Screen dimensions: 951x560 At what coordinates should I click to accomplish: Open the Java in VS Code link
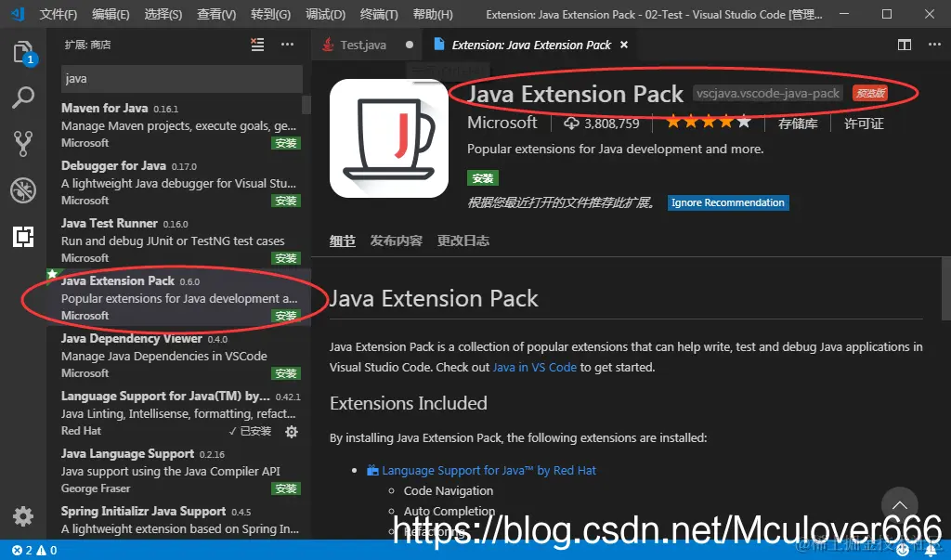534,367
